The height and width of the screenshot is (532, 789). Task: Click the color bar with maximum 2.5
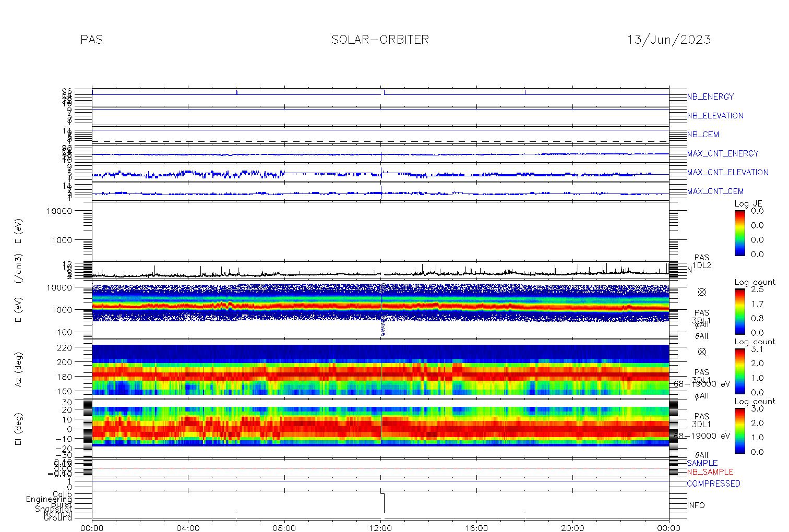pyautogui.click(x=740, y=311)
